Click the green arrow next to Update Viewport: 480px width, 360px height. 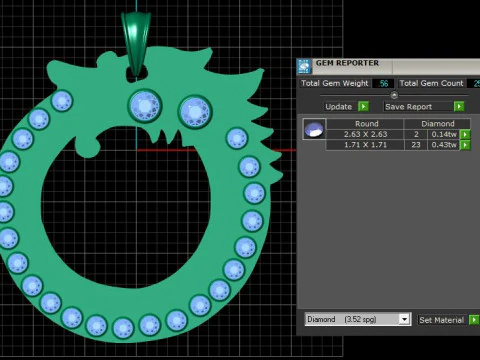(363, 106)
